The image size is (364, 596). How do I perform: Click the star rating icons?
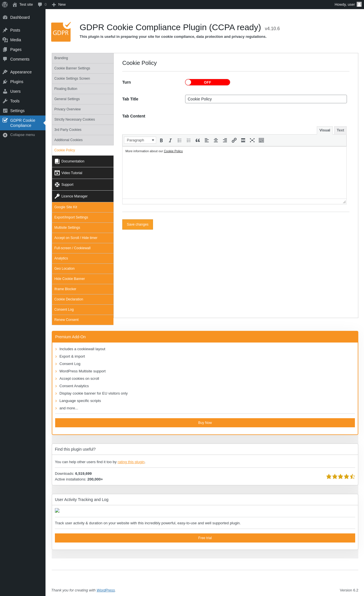click(340, 477)
